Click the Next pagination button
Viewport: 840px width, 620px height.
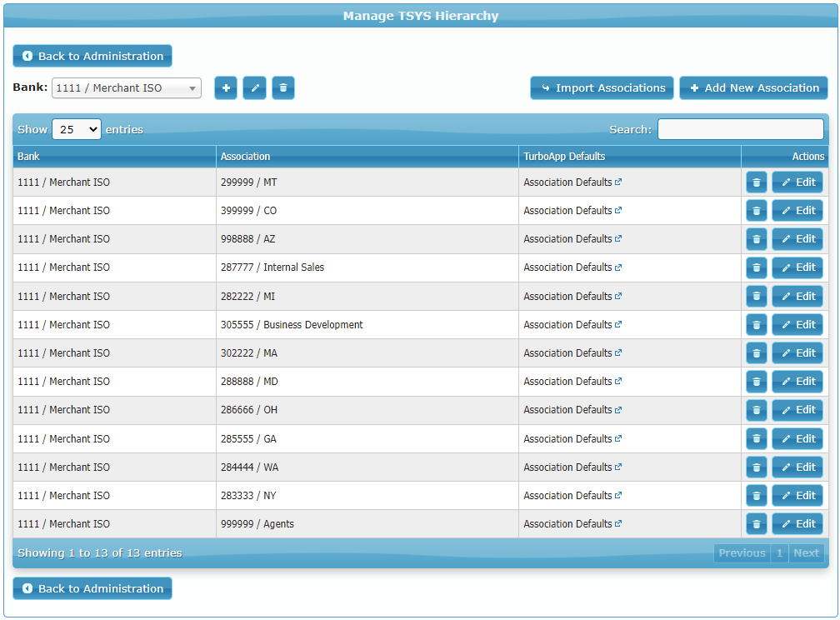click(807, 553)
